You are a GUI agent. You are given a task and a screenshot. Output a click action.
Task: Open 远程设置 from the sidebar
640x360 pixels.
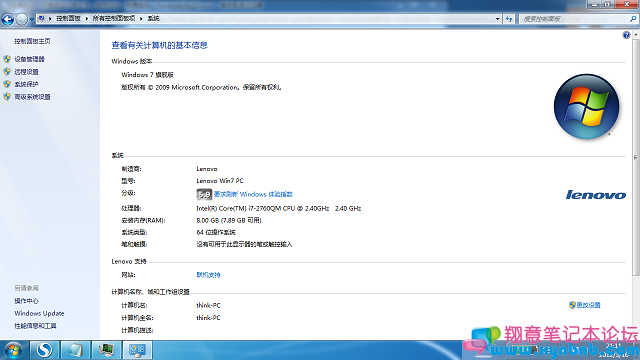pyautogui.click(x=27, y=72)
